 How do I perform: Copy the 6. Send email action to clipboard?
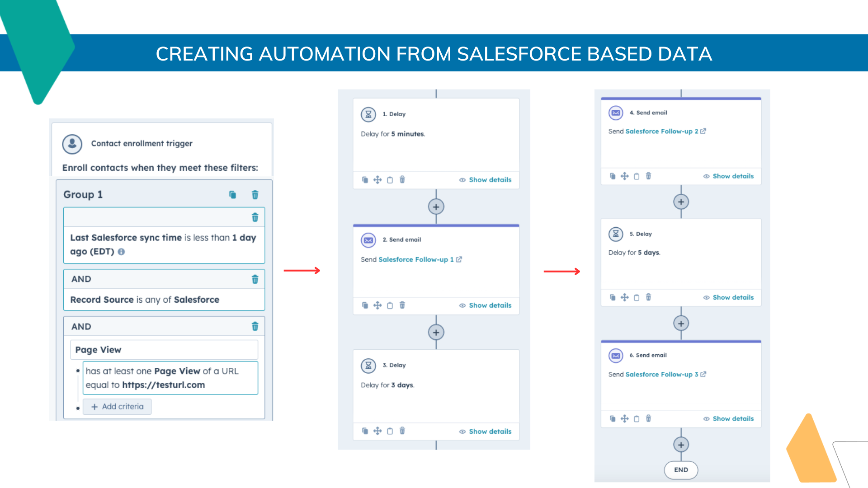pos(637,419)
